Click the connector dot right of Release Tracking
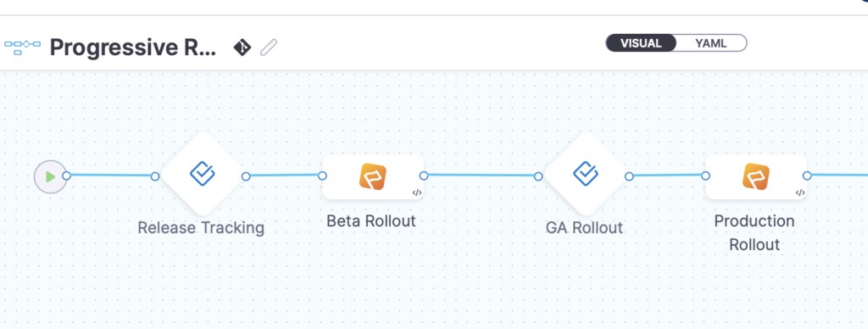Image resolution: width=868 pixels, height=329 pixels. click(x=247, y=176)
